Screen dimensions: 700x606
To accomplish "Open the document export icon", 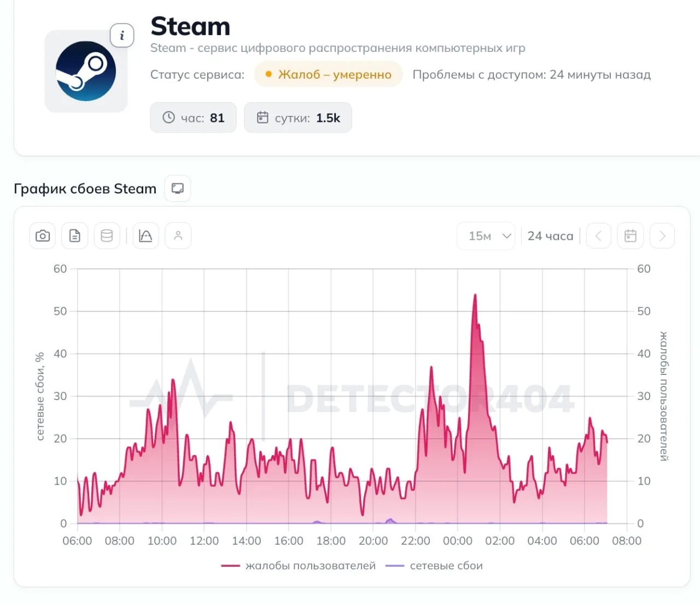I will point(75,236).
